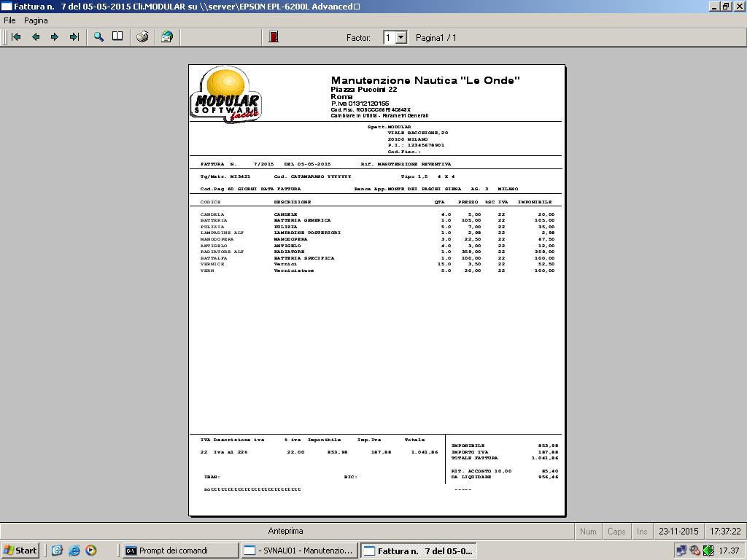This screenshot has width=747, height=560.
Task: Go to the first page arrow
Action: click(x=16, y=36)
